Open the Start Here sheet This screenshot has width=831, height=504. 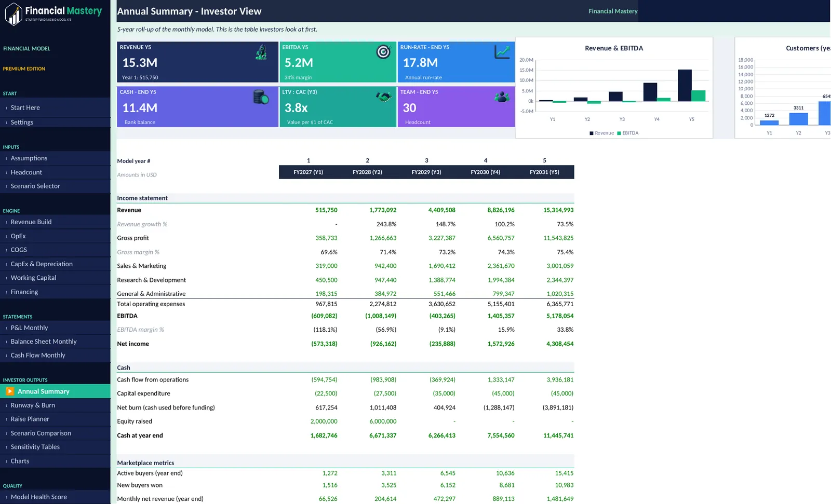(55, 108)
